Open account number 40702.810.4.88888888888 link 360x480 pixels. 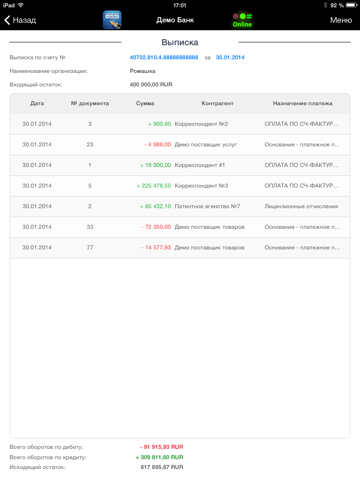(164, 57)
